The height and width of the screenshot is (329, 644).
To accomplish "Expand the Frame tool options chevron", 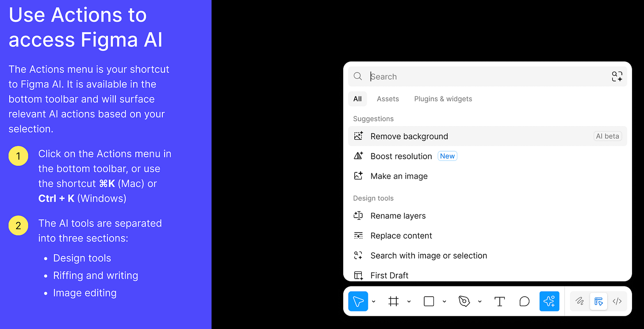I will 409,302.
